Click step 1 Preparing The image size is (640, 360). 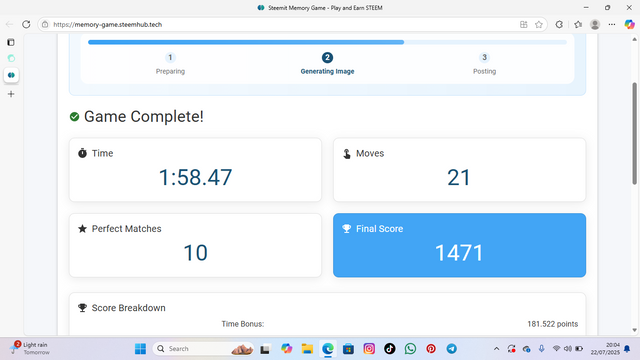click(x=170, y=64)
